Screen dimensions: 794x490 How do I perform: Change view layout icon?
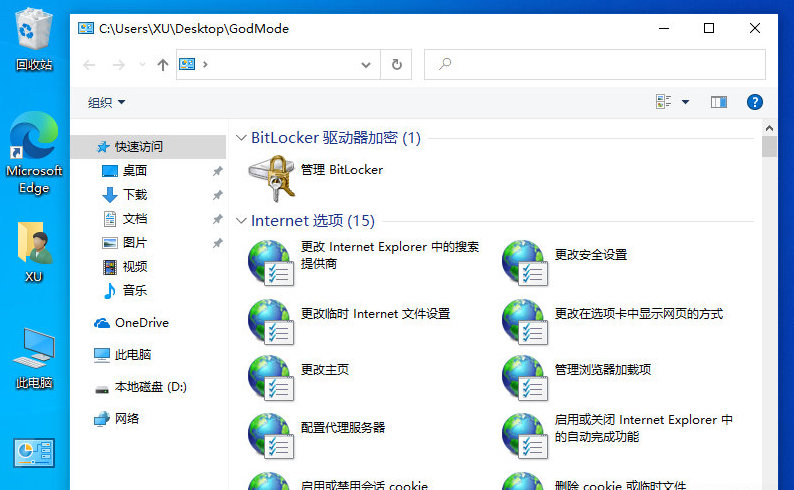663,102
